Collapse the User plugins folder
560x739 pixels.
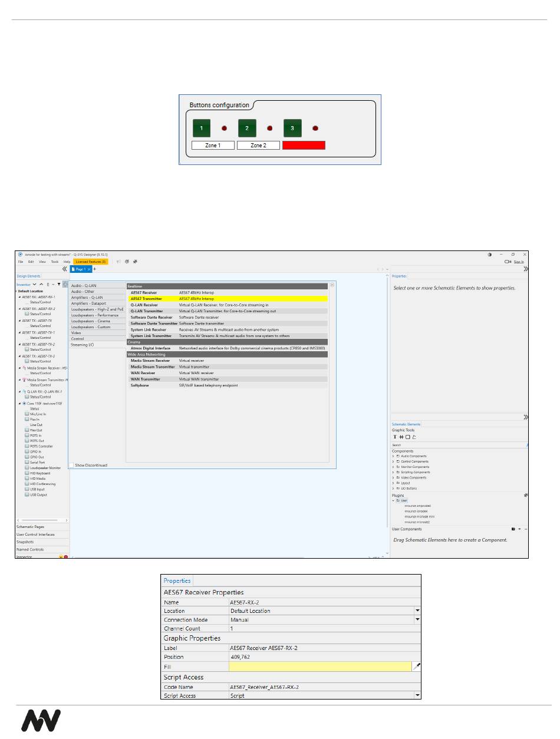click(x=394, y=500)
